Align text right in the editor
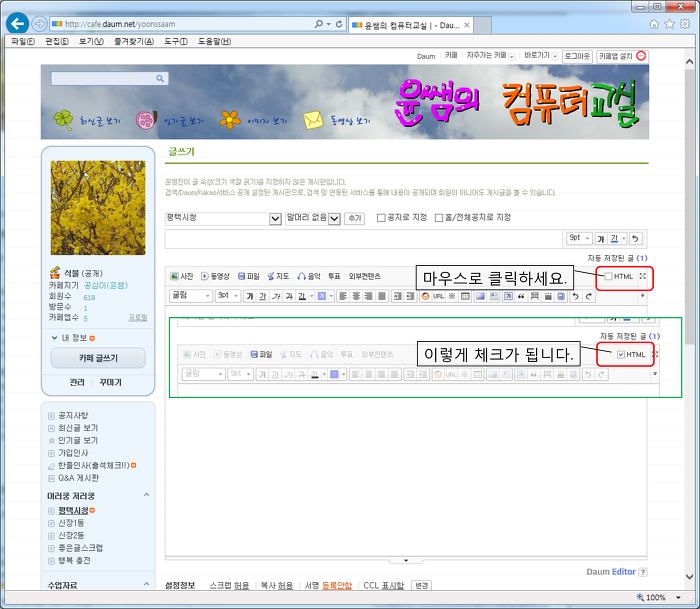Screen dimensions: 700x609 [369, 296]
